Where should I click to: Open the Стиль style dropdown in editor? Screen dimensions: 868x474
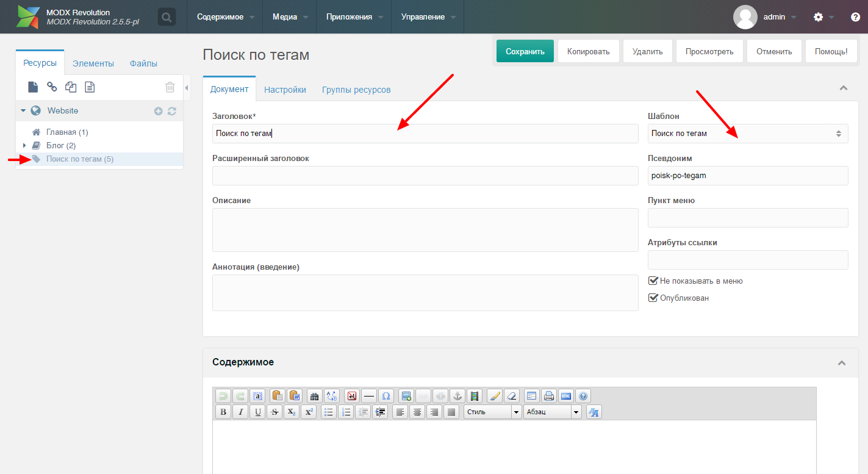coord(493,412)
